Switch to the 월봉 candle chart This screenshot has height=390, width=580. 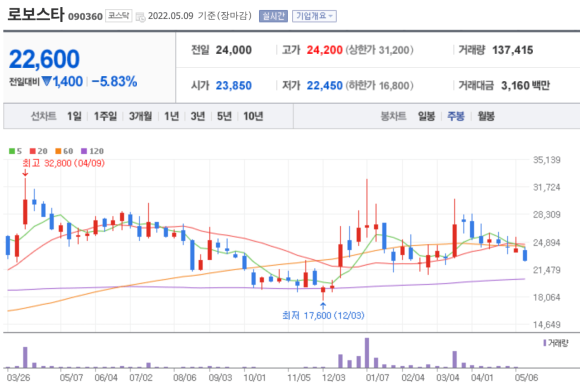coord(486,116)
